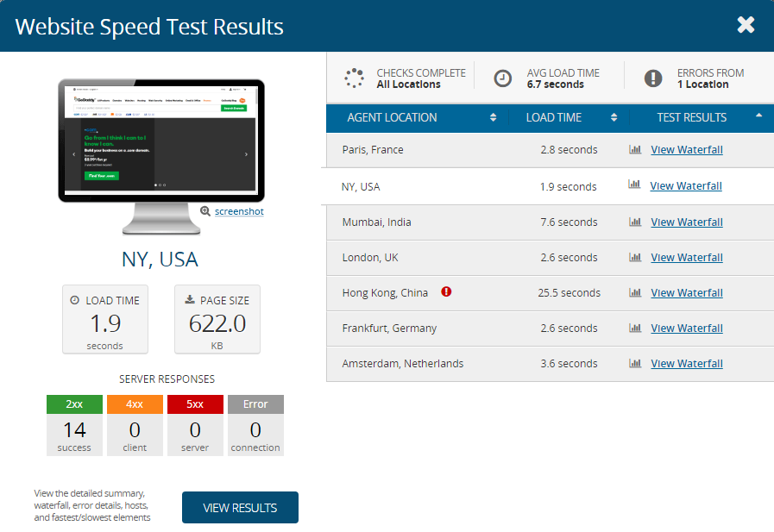View Waterfall for Frankfurt, Germany
The height and width of the screenshot is (532, 774).
tap(687, 328)
